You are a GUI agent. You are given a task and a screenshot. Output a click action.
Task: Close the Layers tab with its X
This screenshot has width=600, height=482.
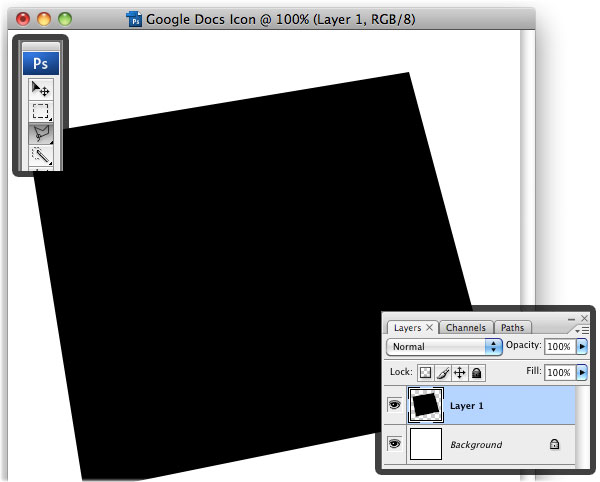click(429, 327)
